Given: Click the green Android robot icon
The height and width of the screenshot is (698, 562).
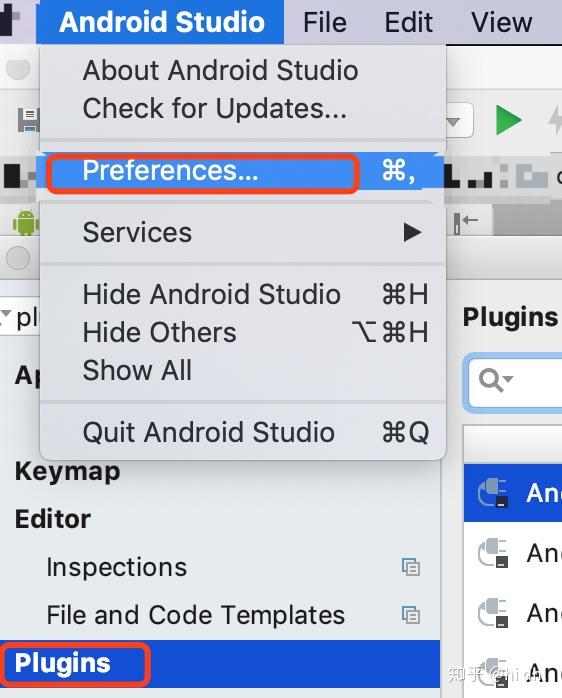Looking at the screenshot, I should [x=26, y=223].
